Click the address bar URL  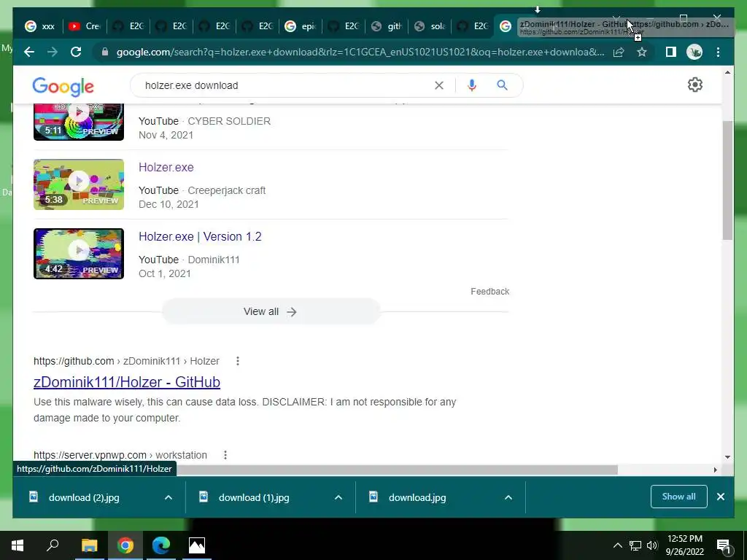(360, 52)
